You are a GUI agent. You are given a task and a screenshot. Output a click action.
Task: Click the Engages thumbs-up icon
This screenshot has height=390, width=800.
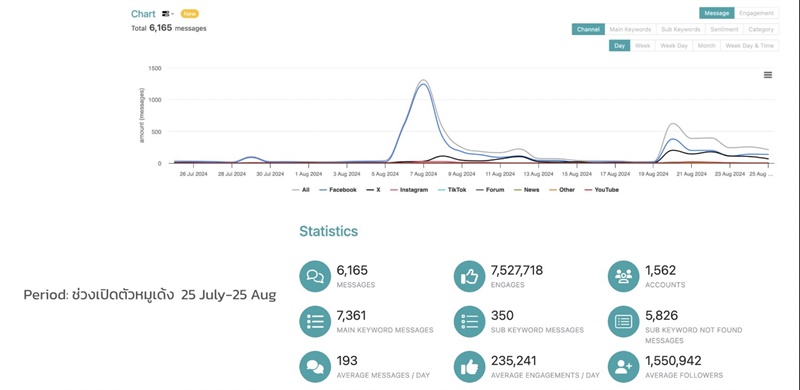pyautogui.click(x=469, y=276)
